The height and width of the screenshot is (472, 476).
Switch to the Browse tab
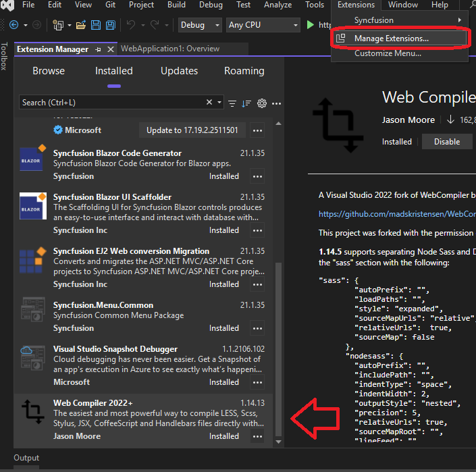49,71
